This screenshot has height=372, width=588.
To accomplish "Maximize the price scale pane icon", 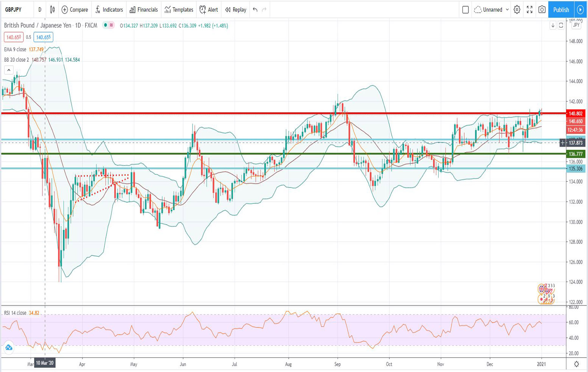I will coord(561,26).
